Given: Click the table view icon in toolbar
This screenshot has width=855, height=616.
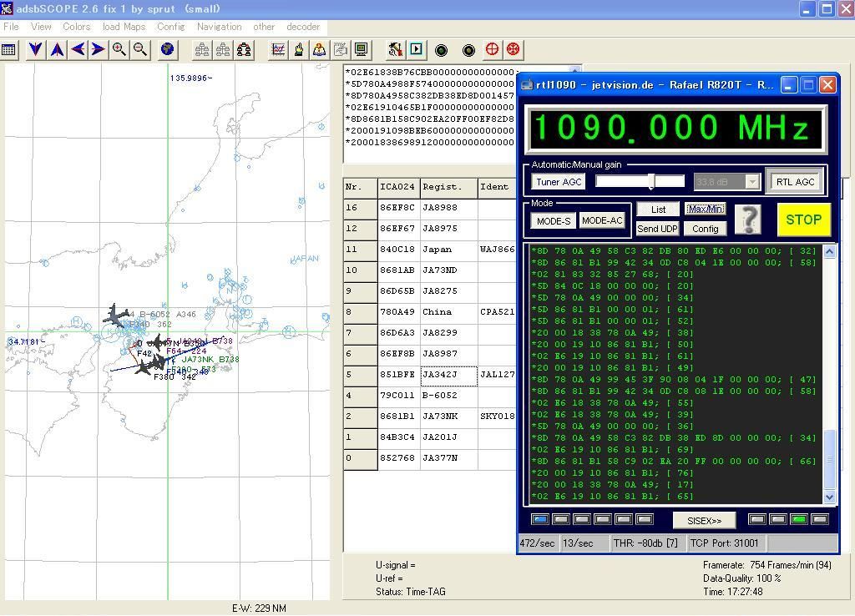Looking at the screenshot, I should click(x=8, y=50).
